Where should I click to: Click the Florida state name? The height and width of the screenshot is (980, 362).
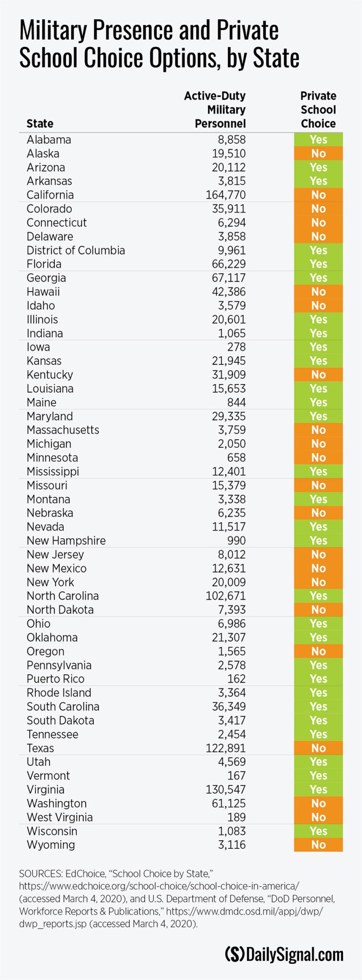44,264
